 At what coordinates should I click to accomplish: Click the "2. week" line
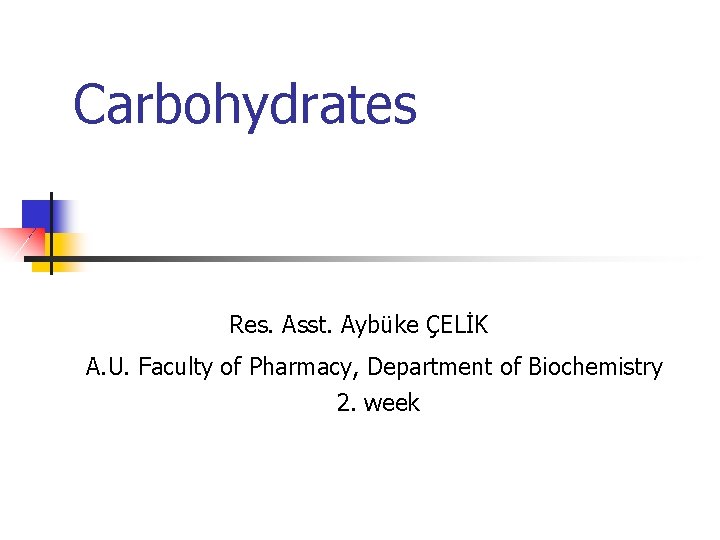(378, 403)
